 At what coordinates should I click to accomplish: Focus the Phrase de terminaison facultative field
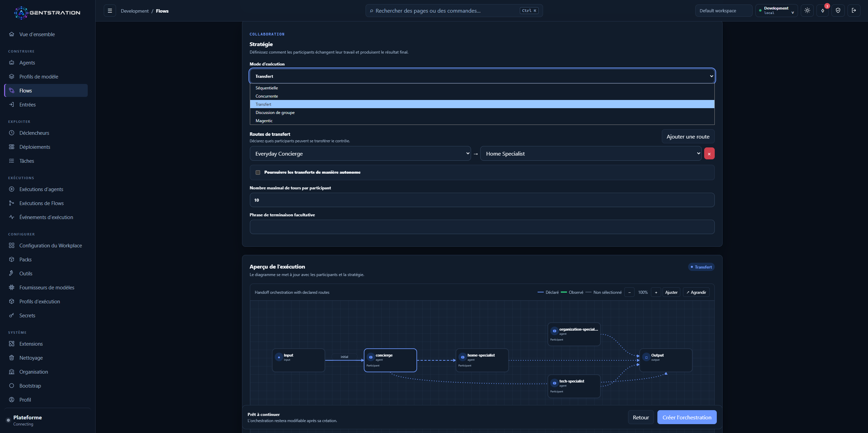pos(482,227)
